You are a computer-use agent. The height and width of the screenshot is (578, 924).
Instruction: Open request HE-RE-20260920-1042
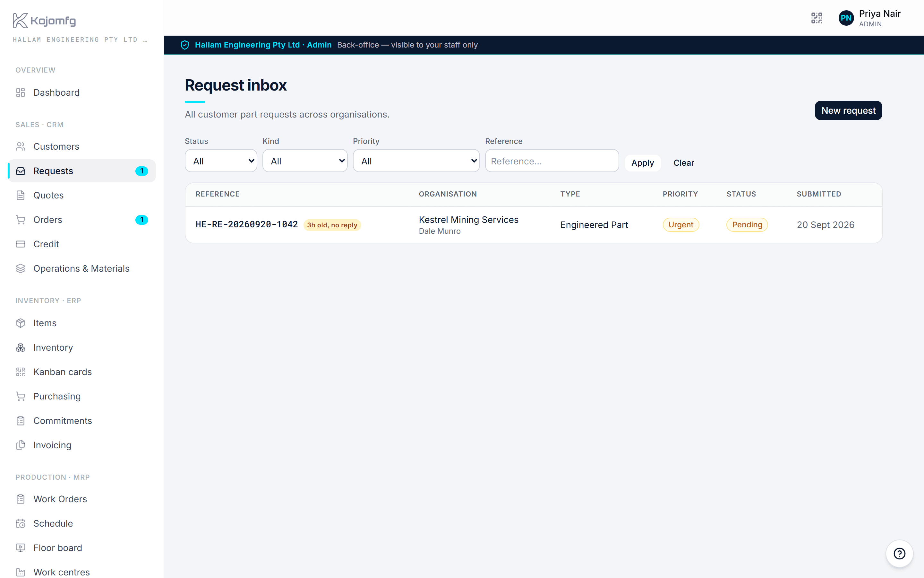[x=247, y=224]
